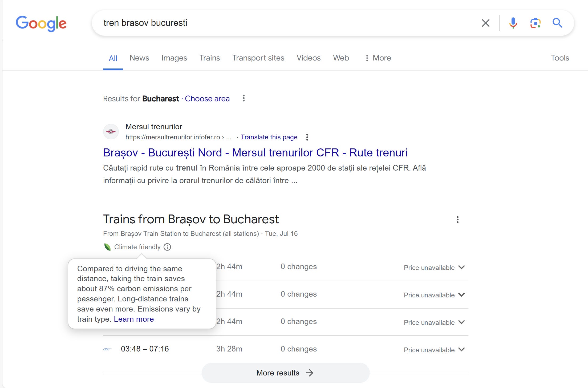Open Google Lens image search icon
Image resolution: width=588 pixels, height=388 pixels.
[535, 23]
